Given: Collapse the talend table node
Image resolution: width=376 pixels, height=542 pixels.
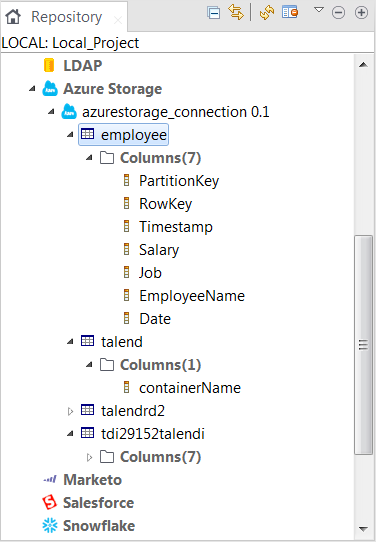Looking at the screenshot, I should point(70,342).
